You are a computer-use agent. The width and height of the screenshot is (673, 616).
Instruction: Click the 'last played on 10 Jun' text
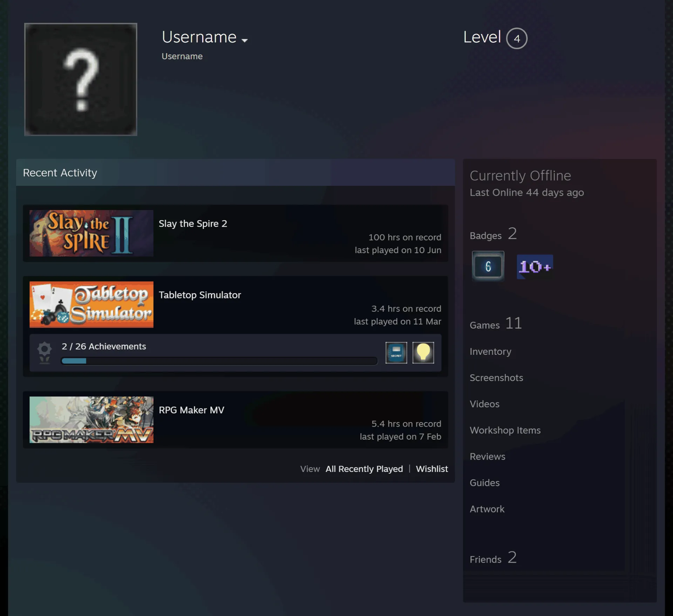coord(398,250)
